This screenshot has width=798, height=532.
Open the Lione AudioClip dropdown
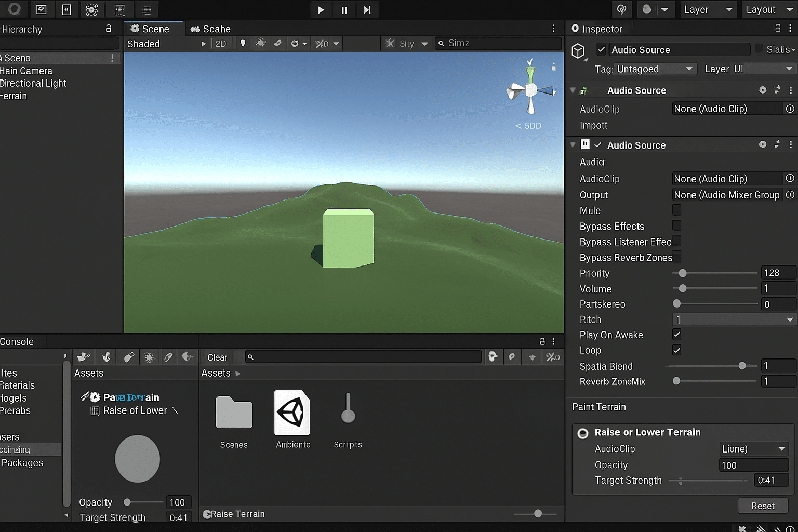point(753,449)
